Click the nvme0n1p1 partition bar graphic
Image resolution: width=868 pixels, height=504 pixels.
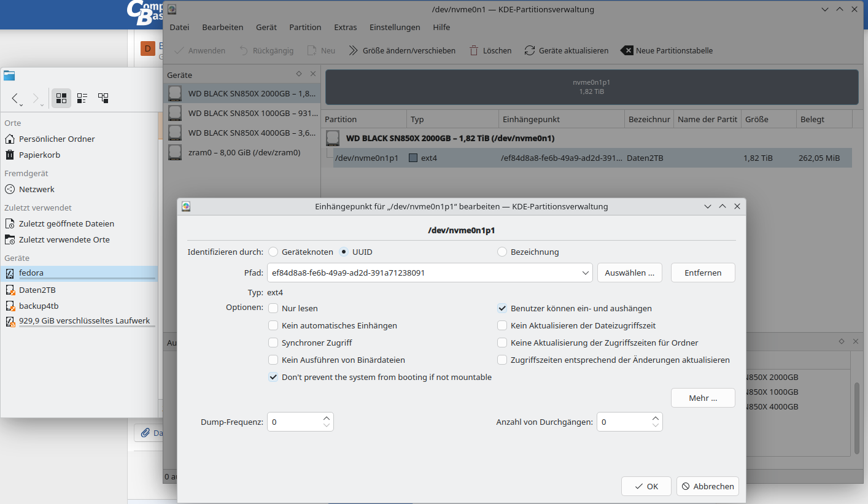(591, 87)
